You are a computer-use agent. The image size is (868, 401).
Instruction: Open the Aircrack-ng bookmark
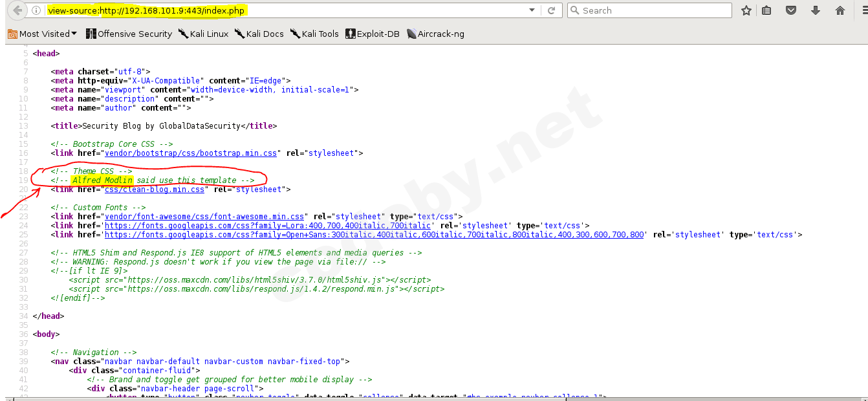click(x=436, y=34)
